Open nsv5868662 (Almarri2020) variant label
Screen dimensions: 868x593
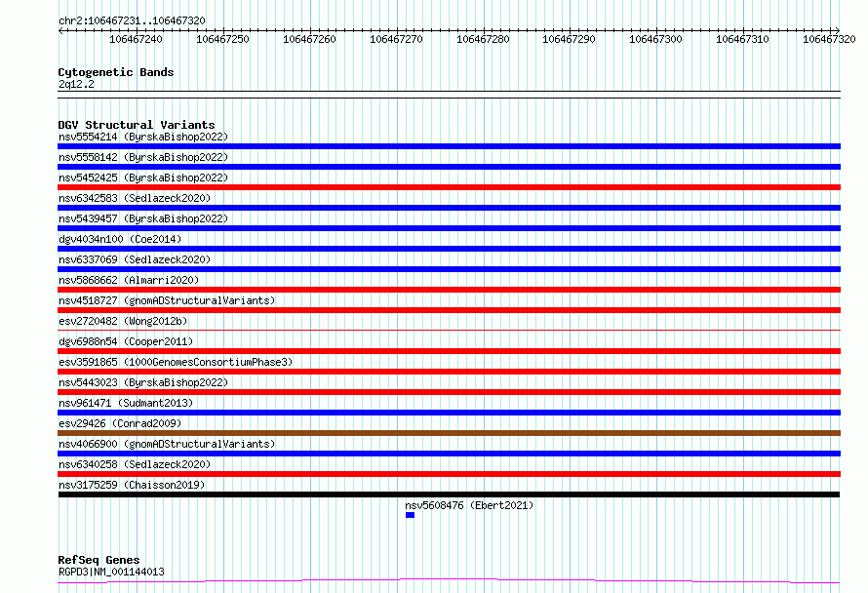click(x=129, y=280)
